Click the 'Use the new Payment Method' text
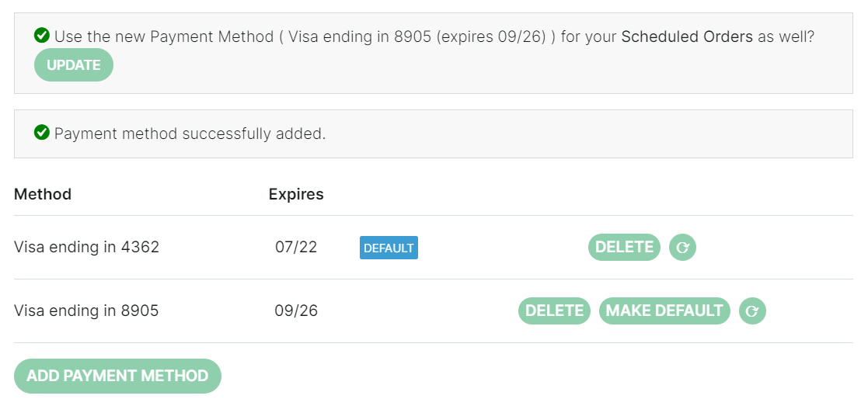 tap(164, 37)
